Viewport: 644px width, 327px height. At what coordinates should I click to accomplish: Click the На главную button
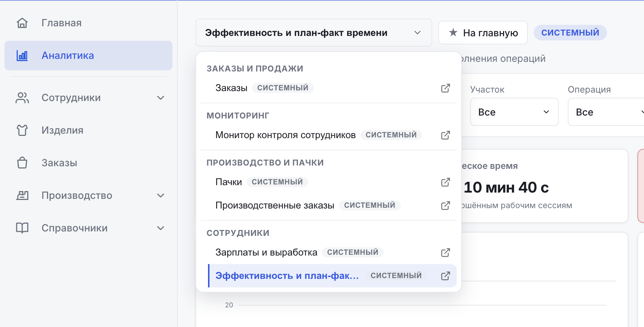[483, 33]
